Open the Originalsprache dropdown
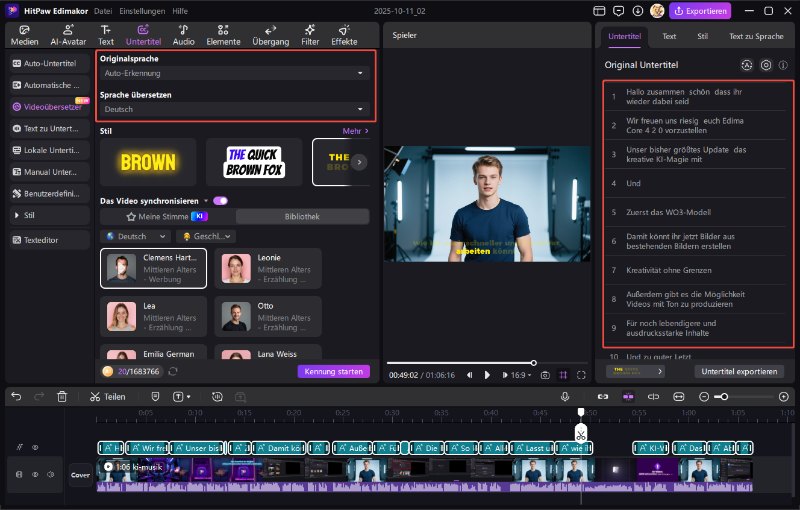The height and width of the screenshot is (510, 800). point(235,73)
